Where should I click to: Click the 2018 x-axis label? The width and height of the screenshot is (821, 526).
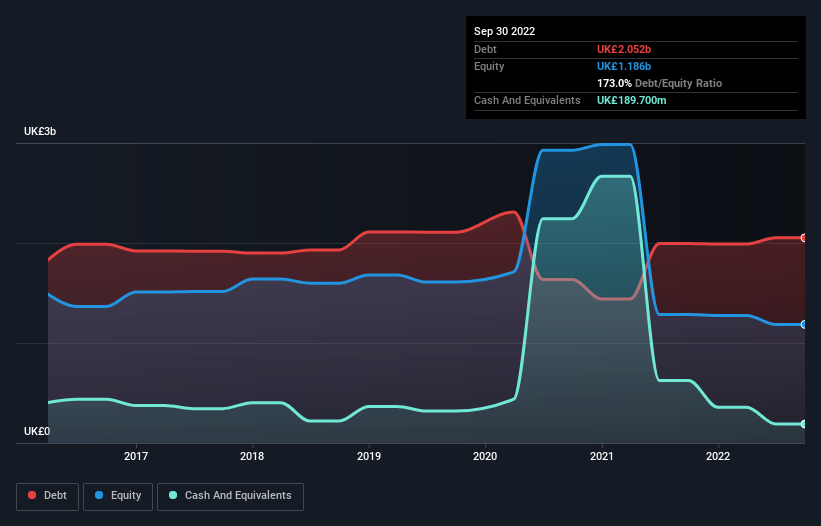coord(252,456)
